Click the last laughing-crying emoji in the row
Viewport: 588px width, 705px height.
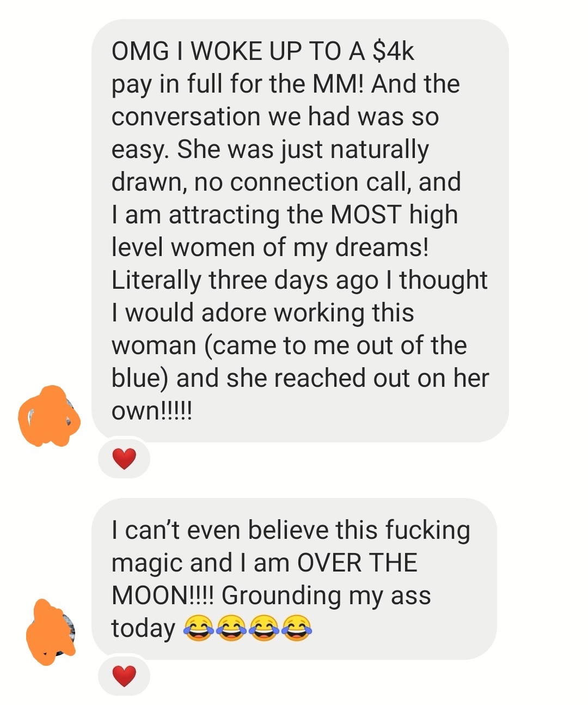click(297, 628)
